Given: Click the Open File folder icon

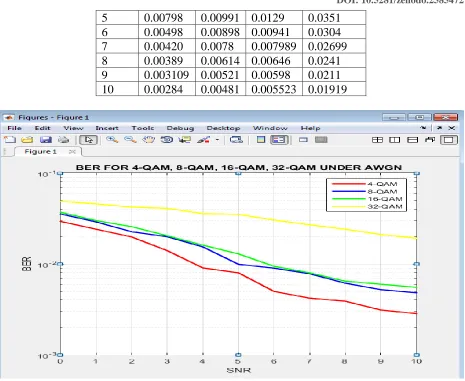Looking at the screenshot, I should (28, 140).
